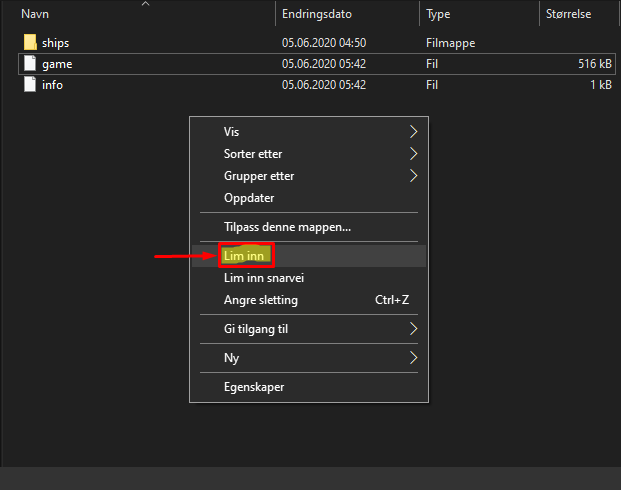Expand the Vis submenu arrow
621x490 pixels.
tap(413, 132)
